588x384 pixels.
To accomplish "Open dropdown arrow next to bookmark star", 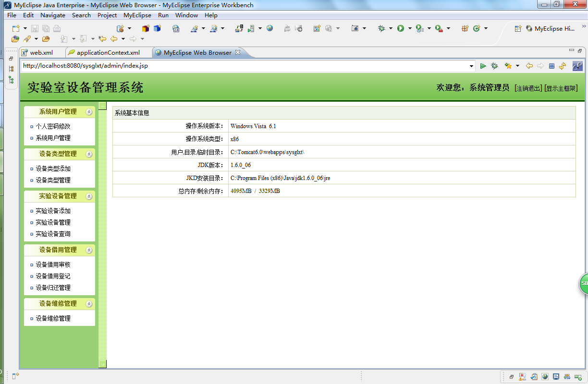I will [517, 66].
